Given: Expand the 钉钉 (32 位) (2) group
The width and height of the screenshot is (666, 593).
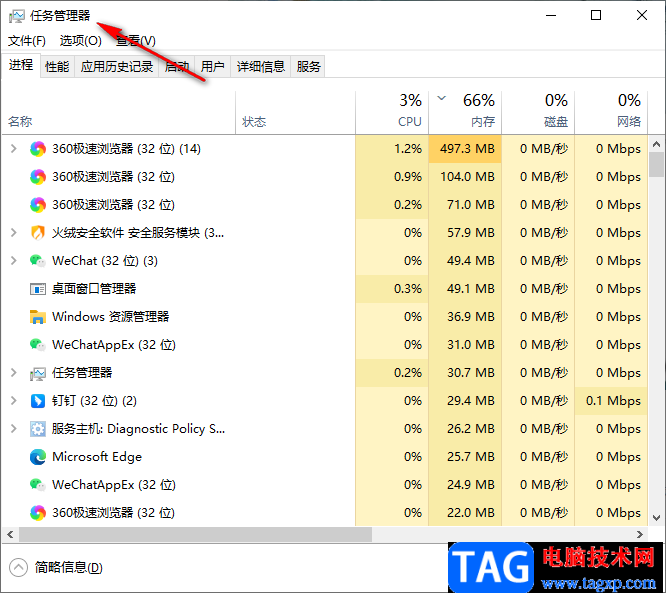Looking at the screenshot, I should (x=14, y=401).
